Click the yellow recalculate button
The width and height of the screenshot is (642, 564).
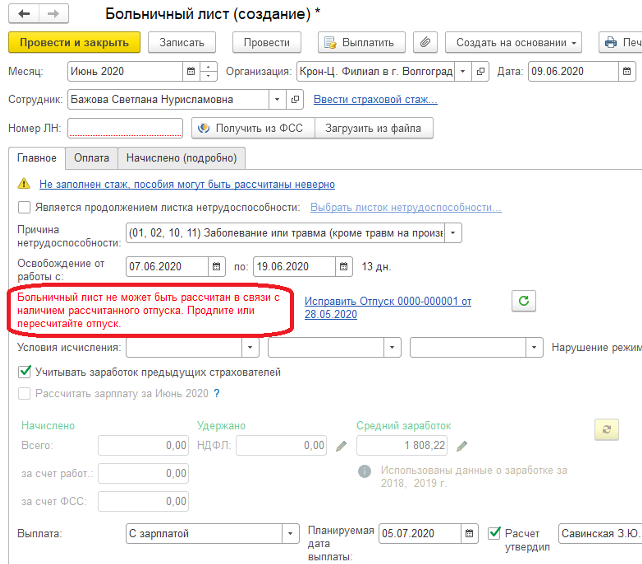pos(606,430)
